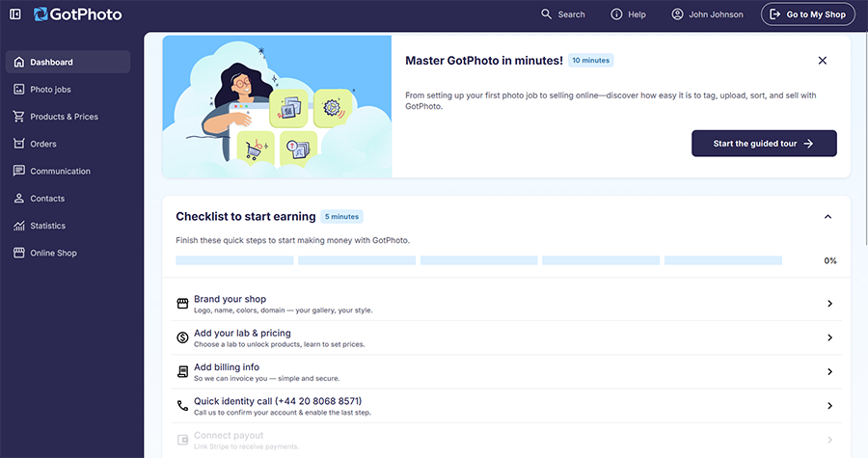Click the page vertical scrollbar

pos(866,138)
